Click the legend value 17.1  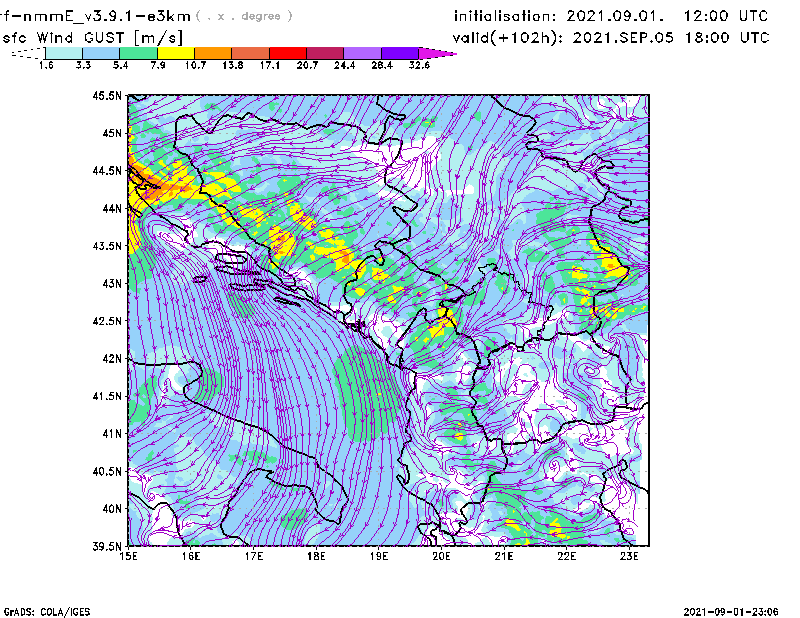[x=270, y=65]
